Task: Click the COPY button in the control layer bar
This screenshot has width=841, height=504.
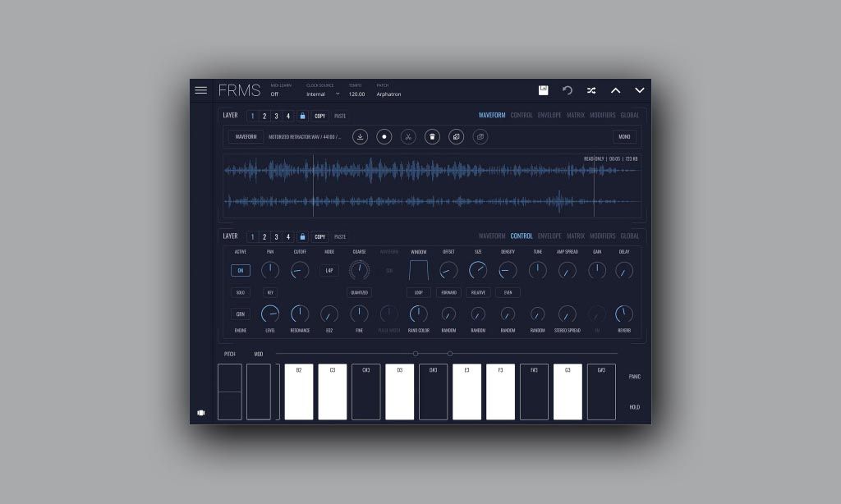Action: (x=319, y=236)
